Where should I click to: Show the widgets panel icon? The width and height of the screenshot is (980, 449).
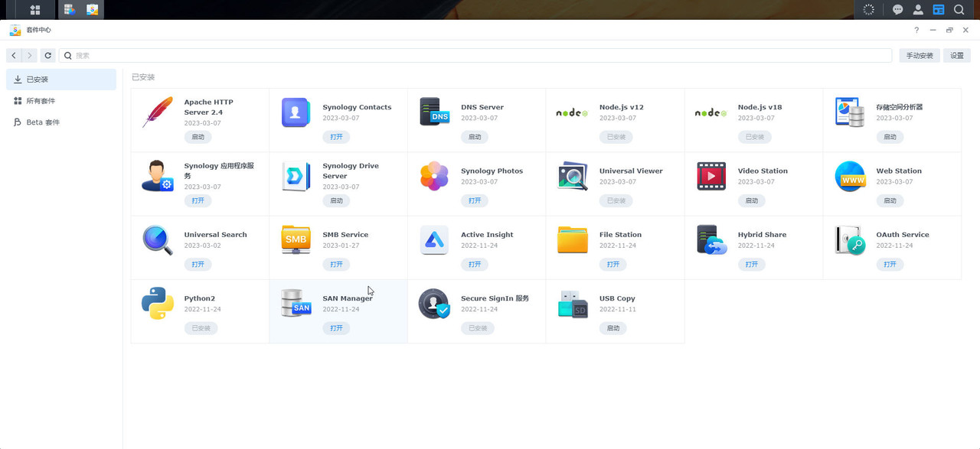tap(939, 10)
